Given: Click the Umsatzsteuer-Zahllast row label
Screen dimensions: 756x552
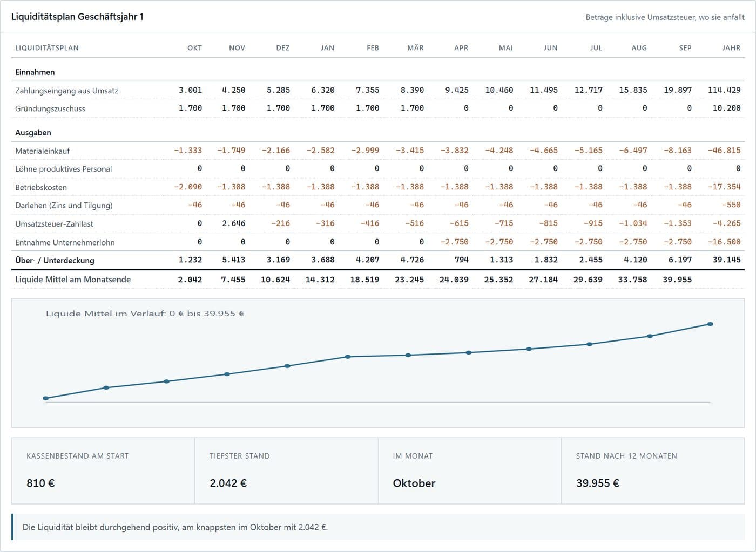Looking at the screenshot, I should 54,223.
